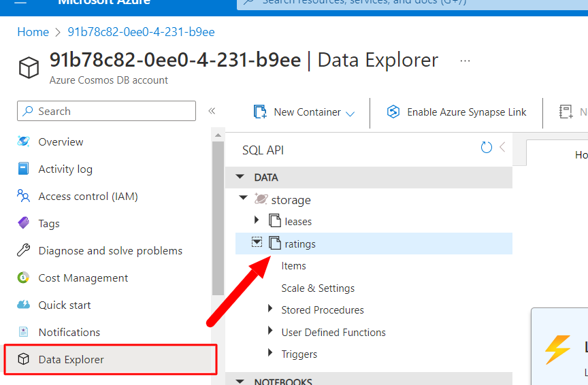Image resolution: width=588 pixels, height=385 pixels.
Task: Click the sidebar scroll up arrow
Action: click(x=218, y=135)
